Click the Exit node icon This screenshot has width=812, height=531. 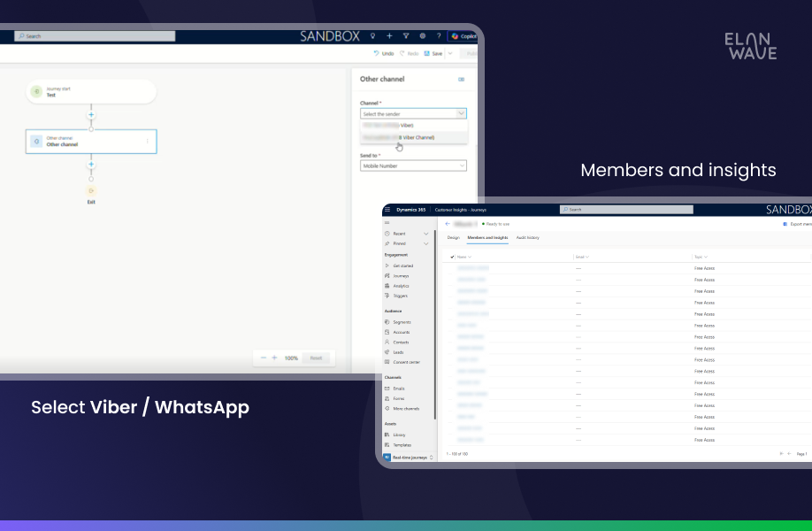pos(91,190)
